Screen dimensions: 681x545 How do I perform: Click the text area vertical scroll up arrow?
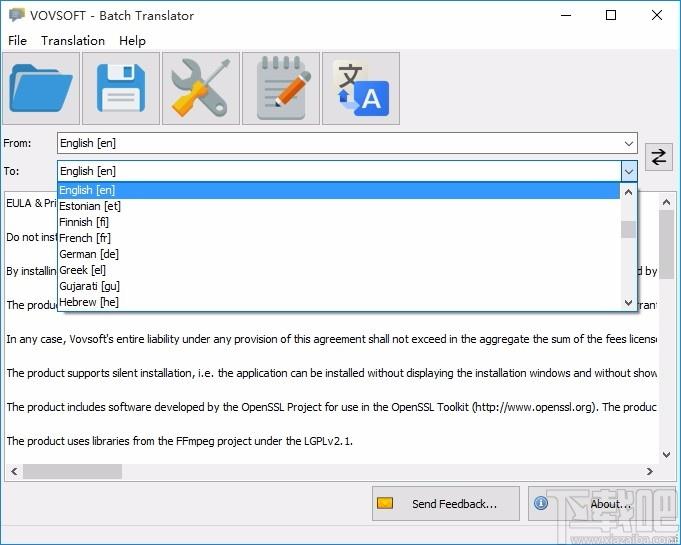(x=666, y=202)
